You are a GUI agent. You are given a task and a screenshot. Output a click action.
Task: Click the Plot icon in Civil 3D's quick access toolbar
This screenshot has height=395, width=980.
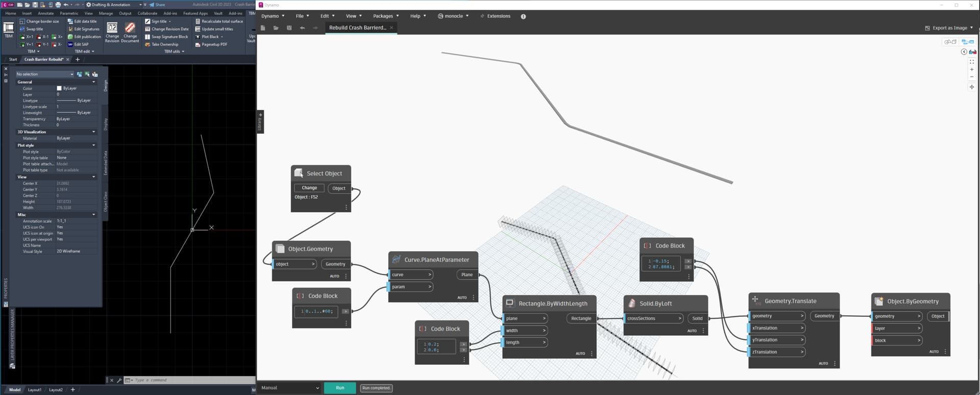58,5
